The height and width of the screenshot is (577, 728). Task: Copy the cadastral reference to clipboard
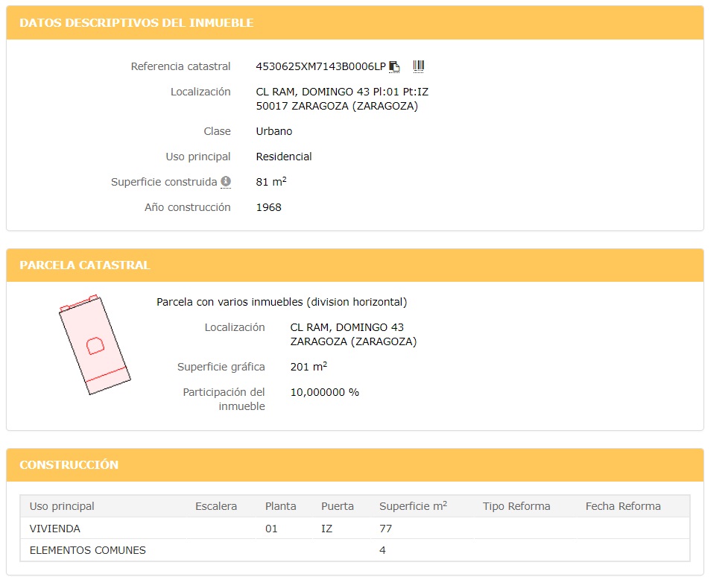click(x=394, y=67)
